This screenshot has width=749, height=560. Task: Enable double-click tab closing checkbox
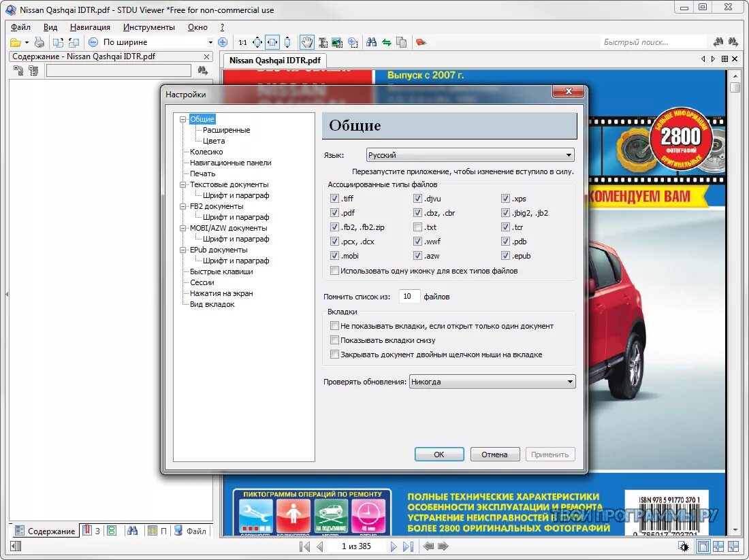[x=334, y=355]
